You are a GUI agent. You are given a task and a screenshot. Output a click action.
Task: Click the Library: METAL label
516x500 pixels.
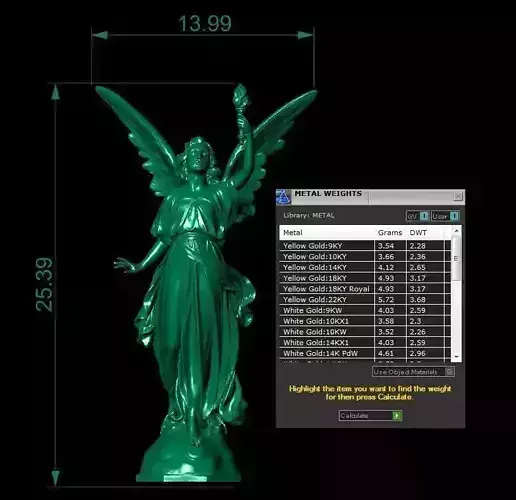[x=309, y=215]
